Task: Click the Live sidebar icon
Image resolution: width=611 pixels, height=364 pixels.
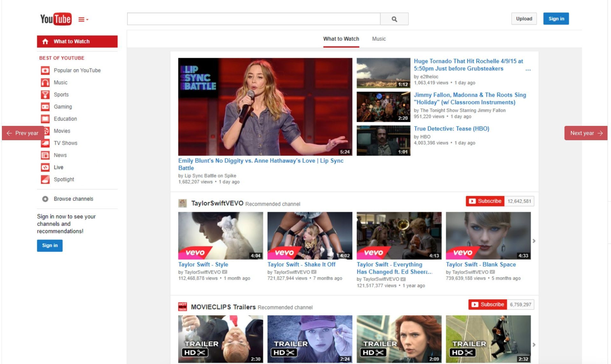Action: [45, 167]
